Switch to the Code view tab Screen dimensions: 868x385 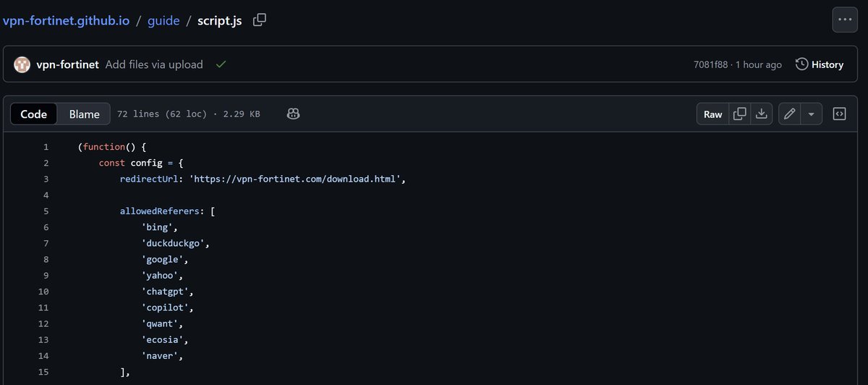tap(34, 114)
